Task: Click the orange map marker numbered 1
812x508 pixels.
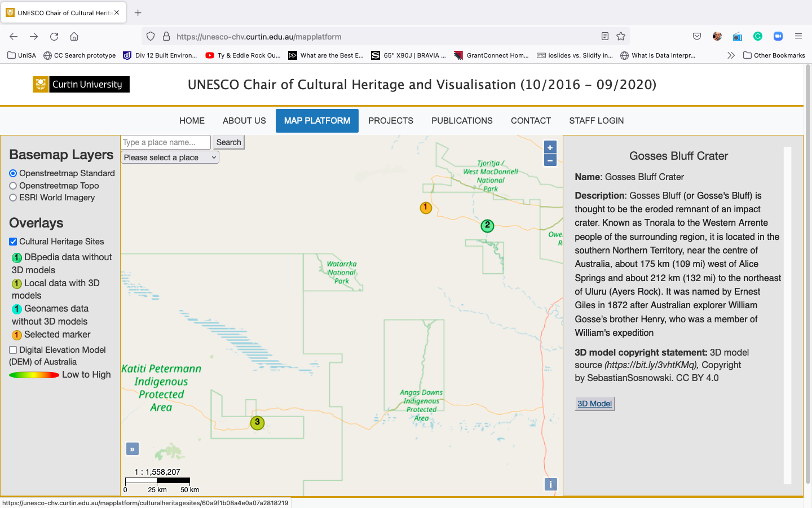Action: [x=426, y=208]
